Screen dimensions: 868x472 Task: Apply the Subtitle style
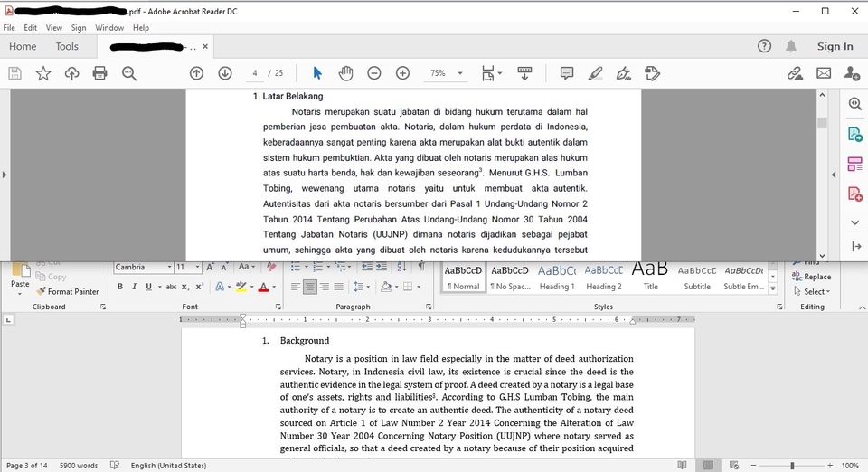[697, 278]
